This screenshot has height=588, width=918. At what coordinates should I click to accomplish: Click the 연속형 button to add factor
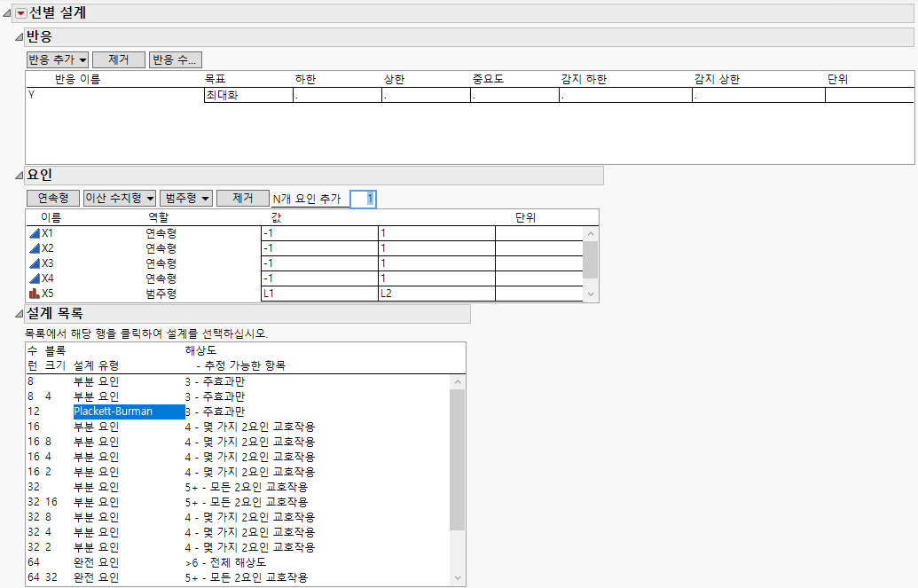[53, 198]
